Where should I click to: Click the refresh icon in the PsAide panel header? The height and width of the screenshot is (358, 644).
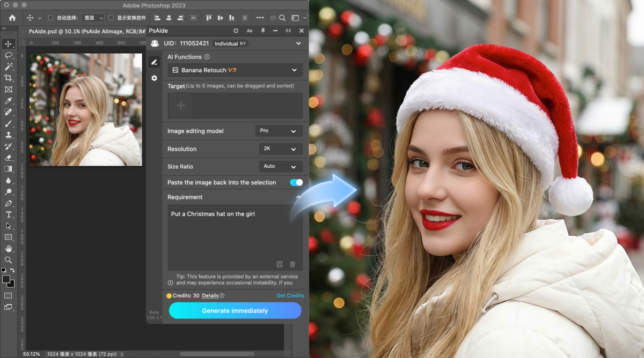point(236,31)
